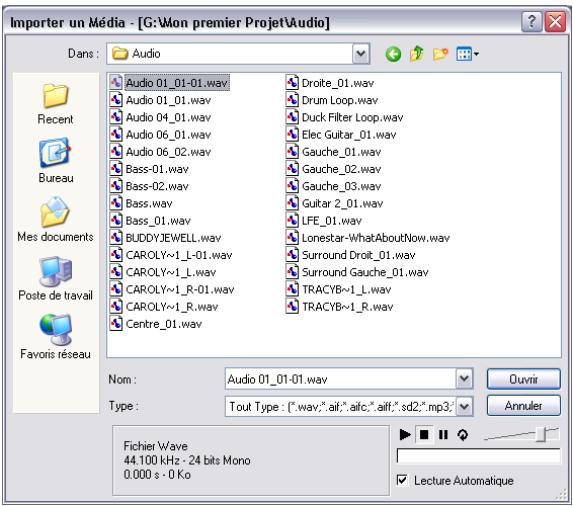Click the Play preview button
Viewport: 573px width, 506px height.
point(405,434)
